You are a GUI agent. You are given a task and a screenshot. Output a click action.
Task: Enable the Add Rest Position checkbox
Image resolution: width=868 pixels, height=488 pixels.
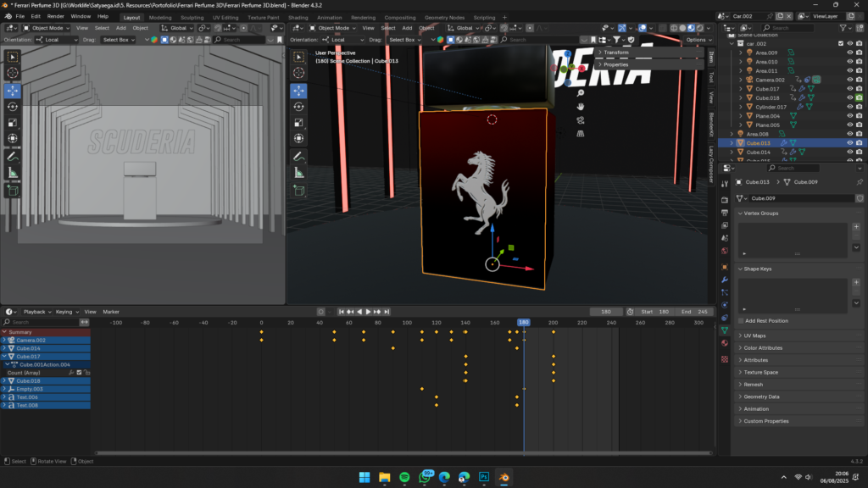740,321
